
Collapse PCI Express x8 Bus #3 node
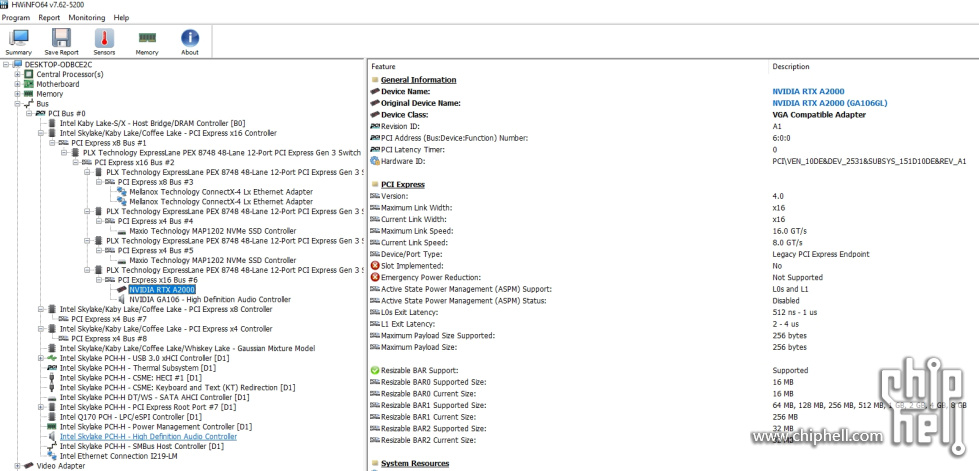[99, 182]
